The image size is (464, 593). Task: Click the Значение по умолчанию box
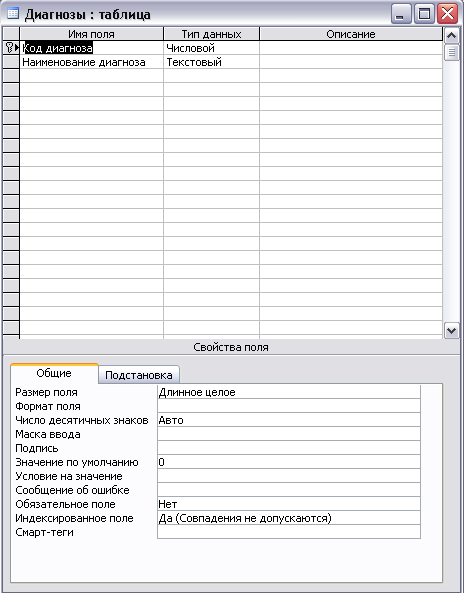tap(289, 462)
